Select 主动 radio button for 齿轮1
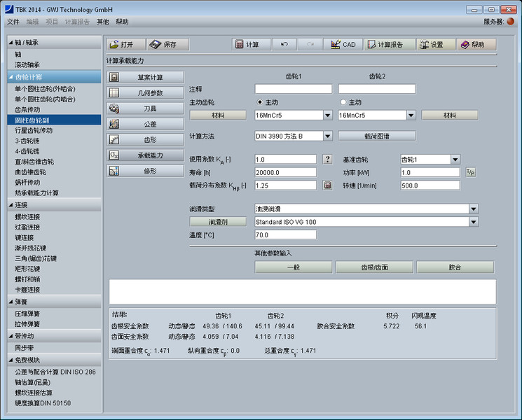Image resolution: width=522 pixels, height=420 pixels. pos(261,102)
